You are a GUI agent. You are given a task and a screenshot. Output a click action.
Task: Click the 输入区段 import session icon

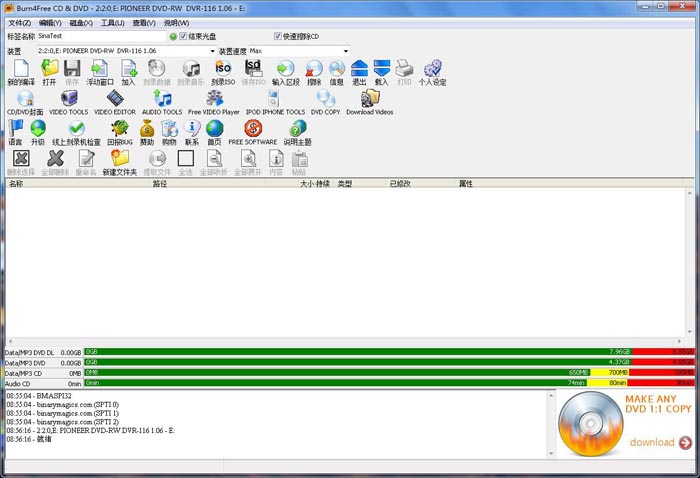tap(285, 73)
